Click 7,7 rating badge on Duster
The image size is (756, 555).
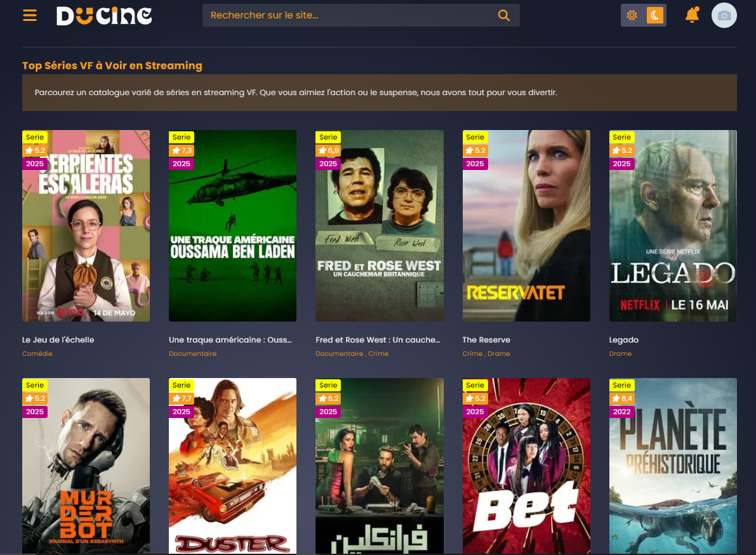(182, 398)
